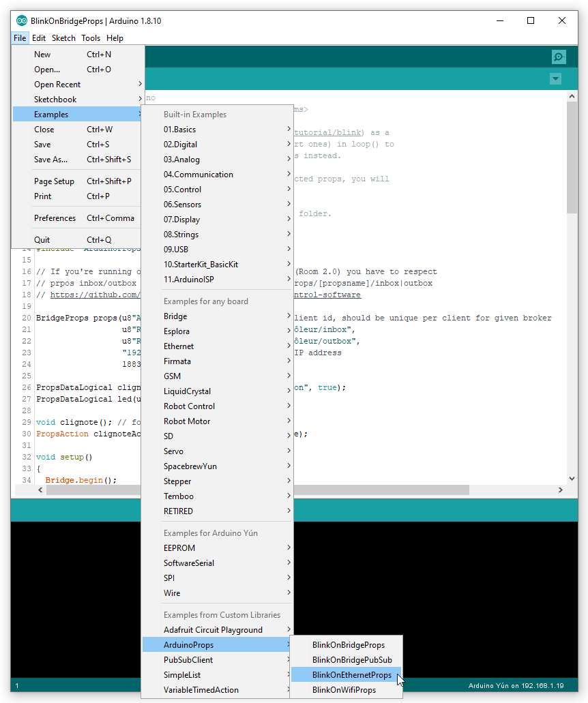Open the Firmata examples entry
This screenshot has height=703, width=588.
click(218, 361)
